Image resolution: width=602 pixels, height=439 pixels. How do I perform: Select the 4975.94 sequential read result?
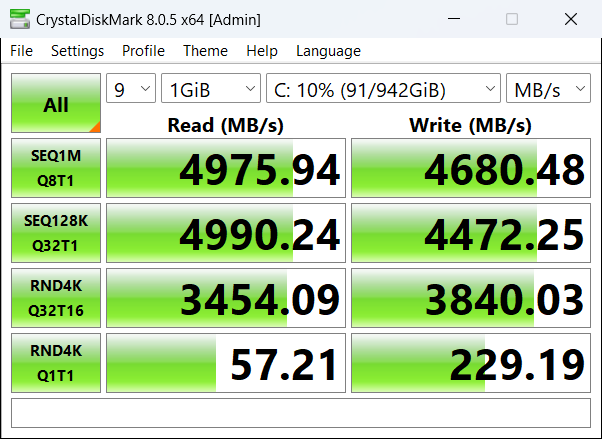226,168
